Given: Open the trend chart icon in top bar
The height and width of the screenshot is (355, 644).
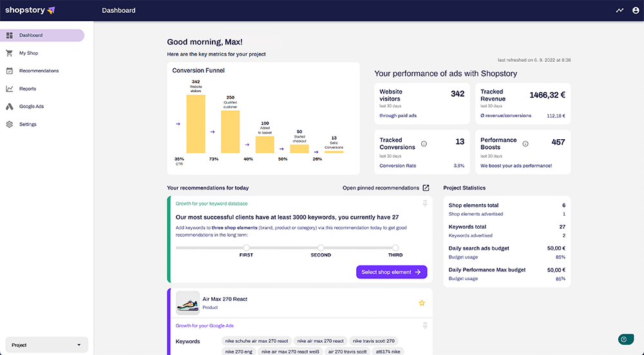Looking at the screenshot, I should (620, 10).
